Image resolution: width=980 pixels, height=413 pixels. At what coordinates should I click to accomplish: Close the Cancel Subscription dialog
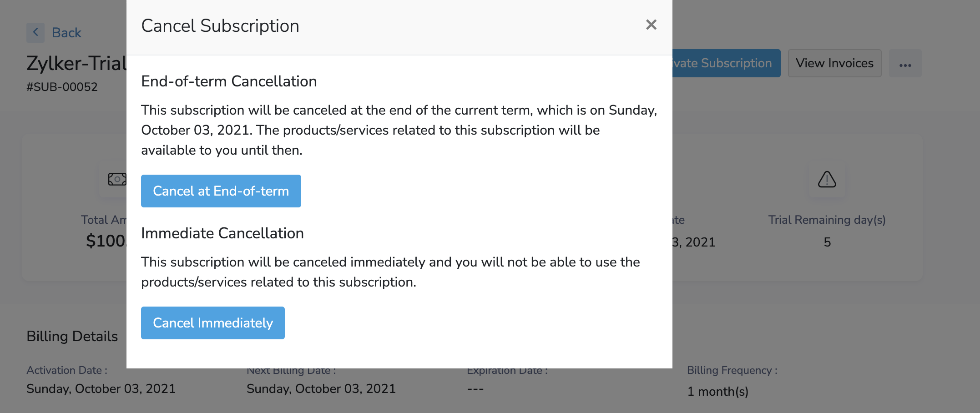click(651, 25)
